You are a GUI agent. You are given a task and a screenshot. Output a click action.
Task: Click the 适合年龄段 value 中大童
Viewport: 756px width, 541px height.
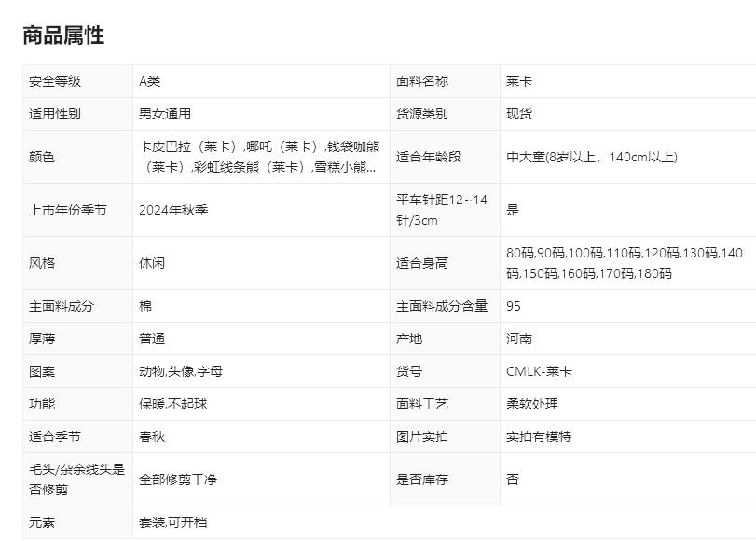point(591,157)
